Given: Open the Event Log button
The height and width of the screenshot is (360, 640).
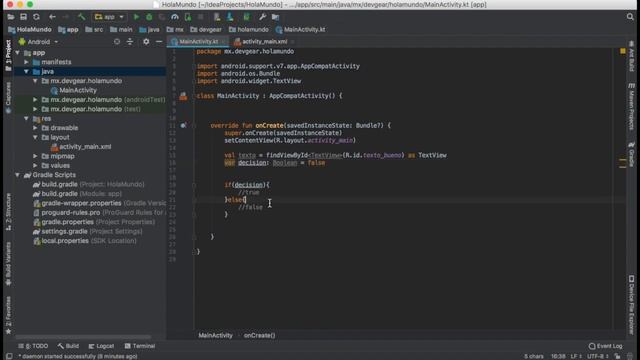Looking at the screenshot, I should pos(605,346).
